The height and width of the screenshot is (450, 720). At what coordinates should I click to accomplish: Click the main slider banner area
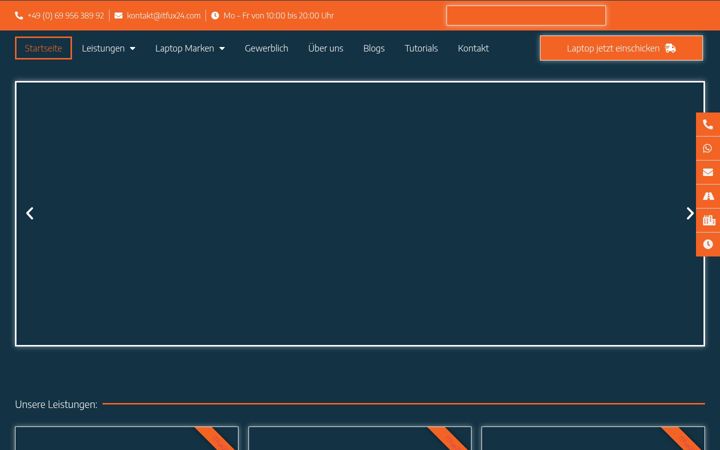pyautogui.click(x=360, y=214)
